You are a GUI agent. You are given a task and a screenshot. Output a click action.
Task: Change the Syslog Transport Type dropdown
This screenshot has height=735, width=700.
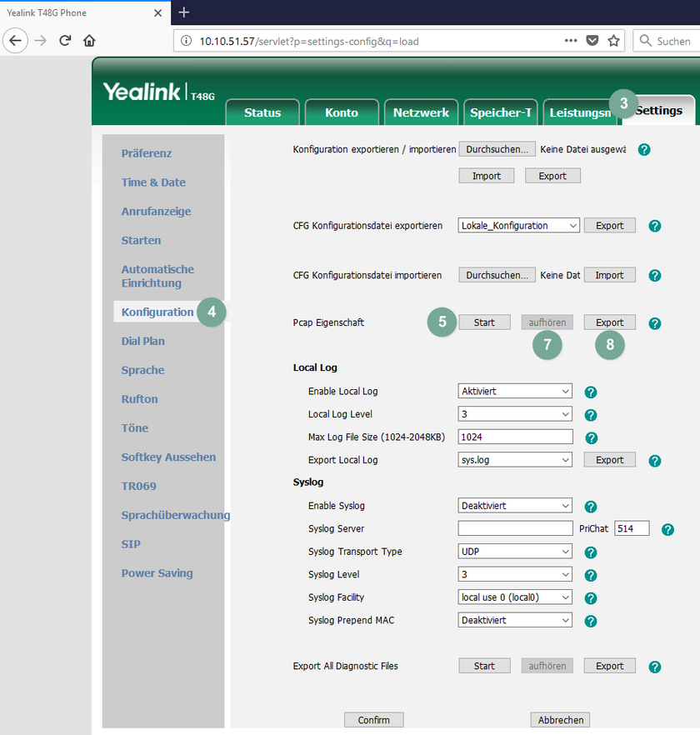[x=514, y=551]
